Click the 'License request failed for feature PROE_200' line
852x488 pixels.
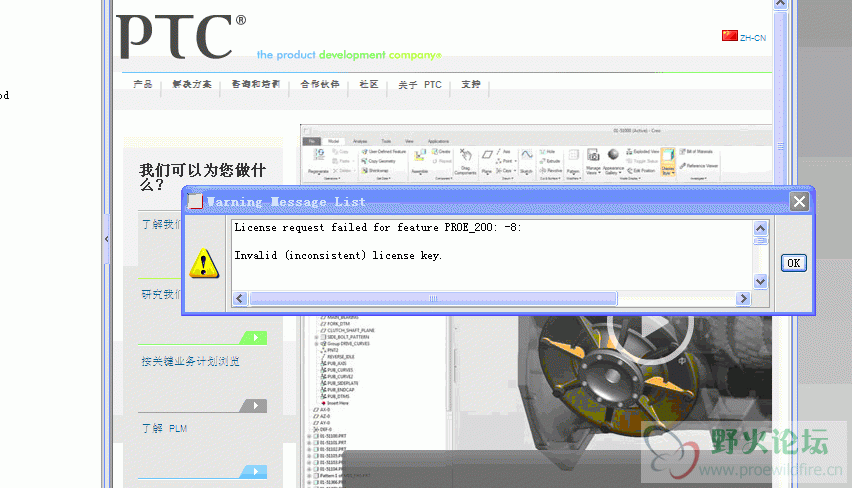pyautogui.click(x=378, y=228)
